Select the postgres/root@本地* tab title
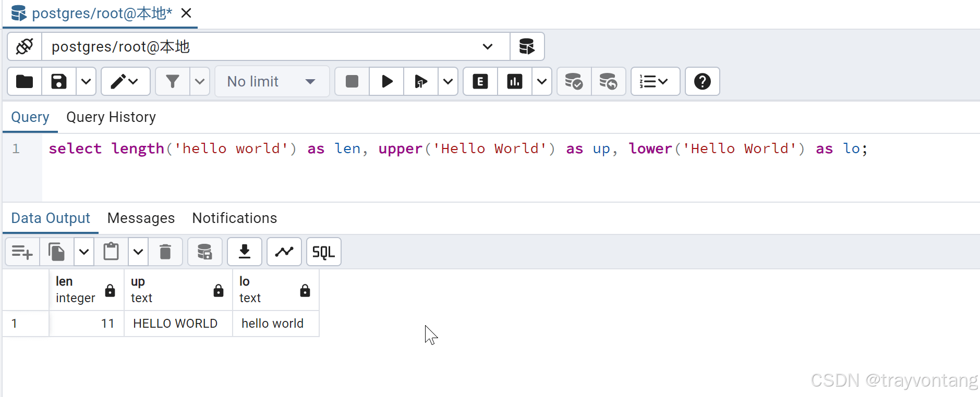The width and height of the screenshot is (980, 397). 102,13
